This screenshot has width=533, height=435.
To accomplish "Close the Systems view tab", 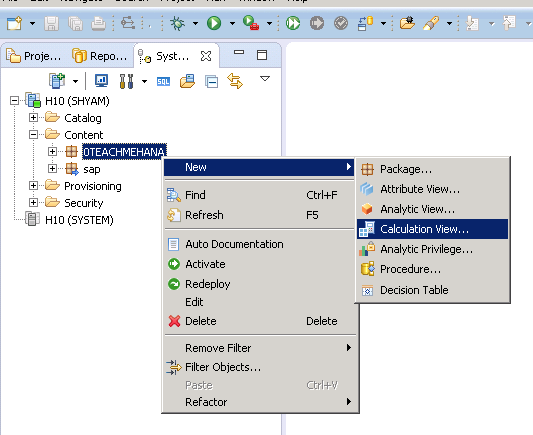I will coord(206,56).
